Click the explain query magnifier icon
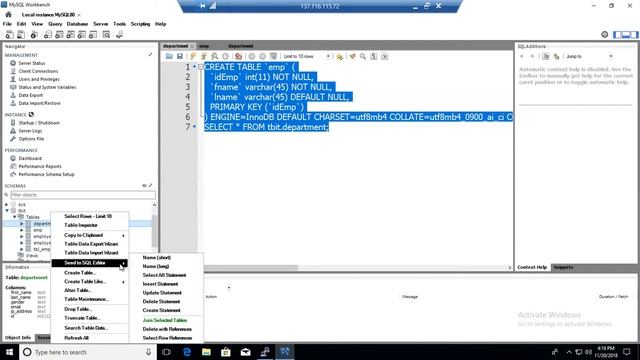The image size is (640, 360). [x=214, y=56]
